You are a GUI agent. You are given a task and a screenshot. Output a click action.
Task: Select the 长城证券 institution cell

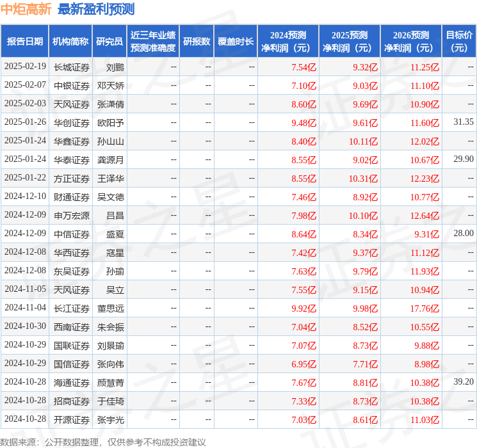click(x=72, y=67)
